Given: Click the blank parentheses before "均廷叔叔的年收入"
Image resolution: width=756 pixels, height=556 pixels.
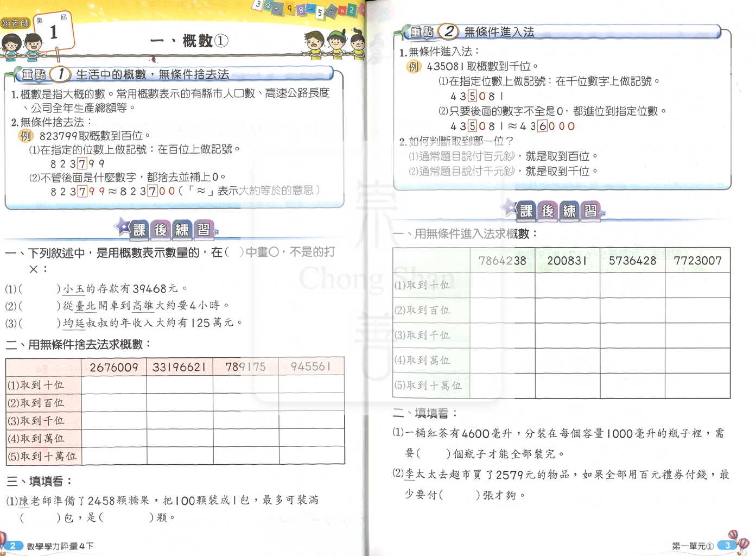Looking at the screenshot, I should click(40, 323).
